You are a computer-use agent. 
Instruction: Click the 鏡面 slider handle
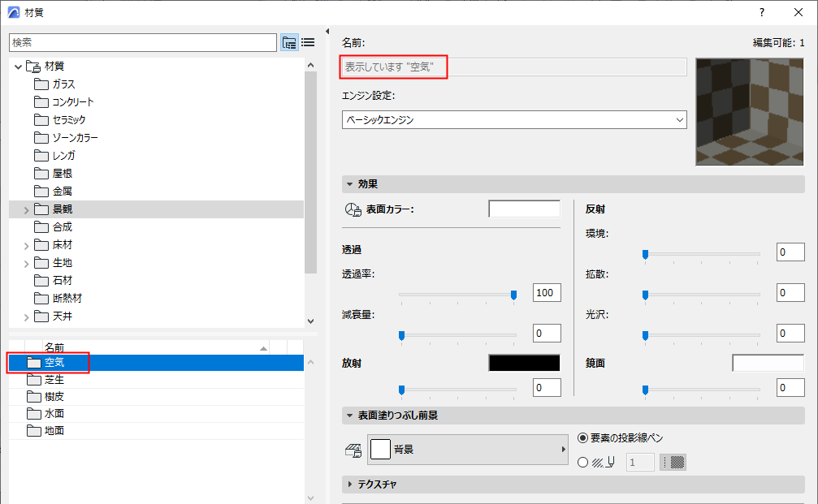pyautogui.click(x=645, y=390)
